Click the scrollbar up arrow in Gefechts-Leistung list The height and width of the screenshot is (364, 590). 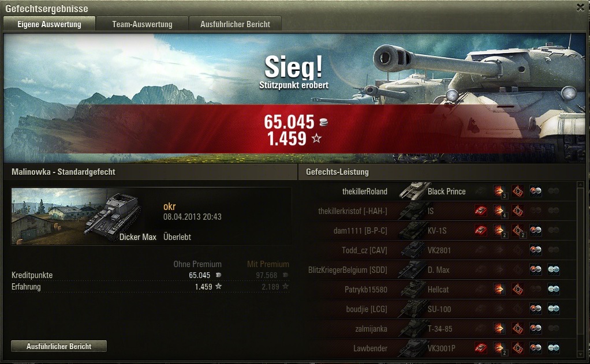(581, 185)
